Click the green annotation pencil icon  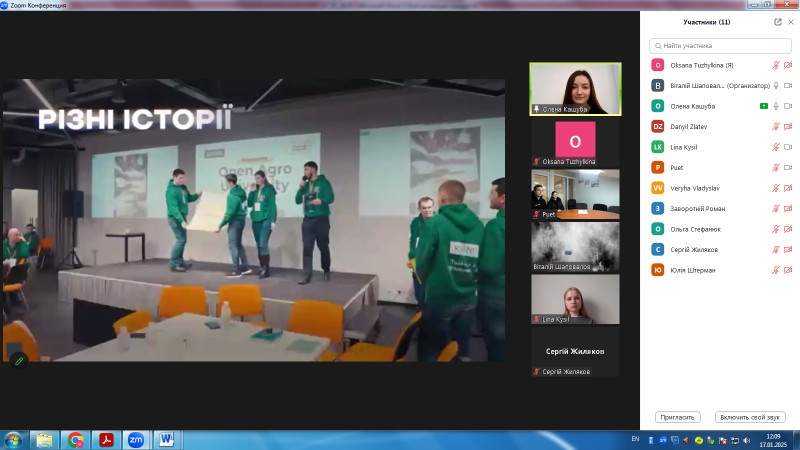[x=17, y=361]
